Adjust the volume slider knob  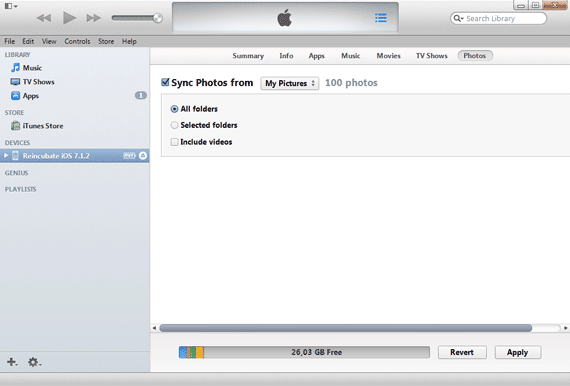click(158, 18)
